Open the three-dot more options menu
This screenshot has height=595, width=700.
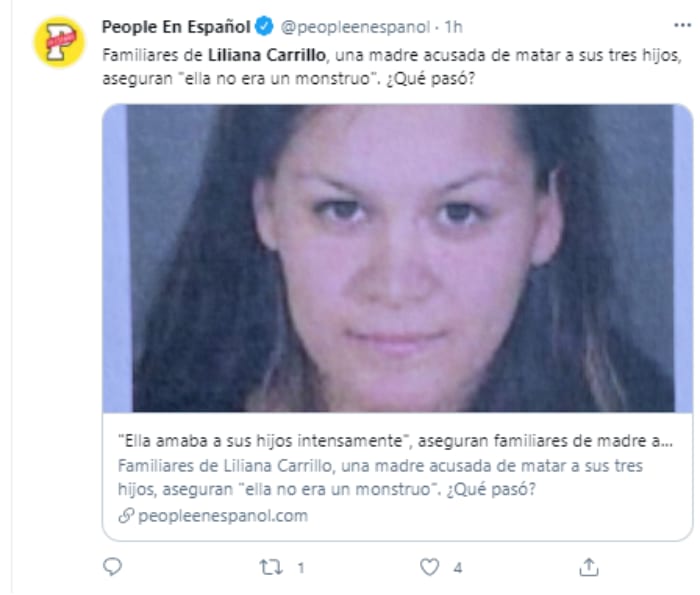point(682,26)
